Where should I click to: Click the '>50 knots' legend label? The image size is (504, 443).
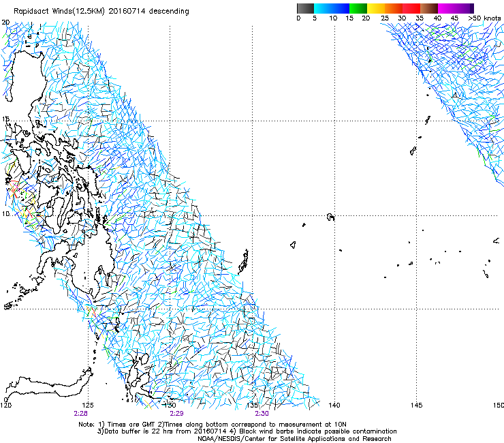tap(484, 18)
